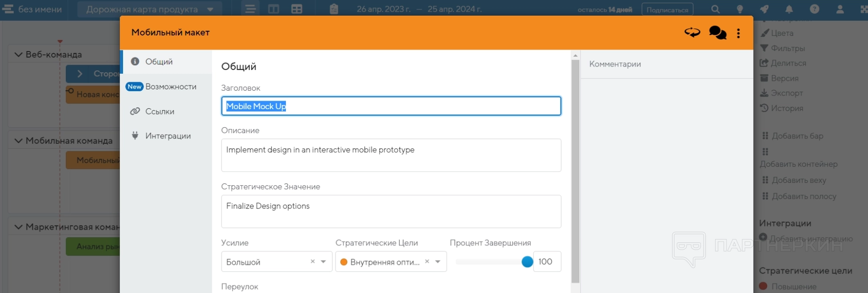This screenshot has height=293, width=868.
Task: Click the Подписаться button
Action: point(667,10)
